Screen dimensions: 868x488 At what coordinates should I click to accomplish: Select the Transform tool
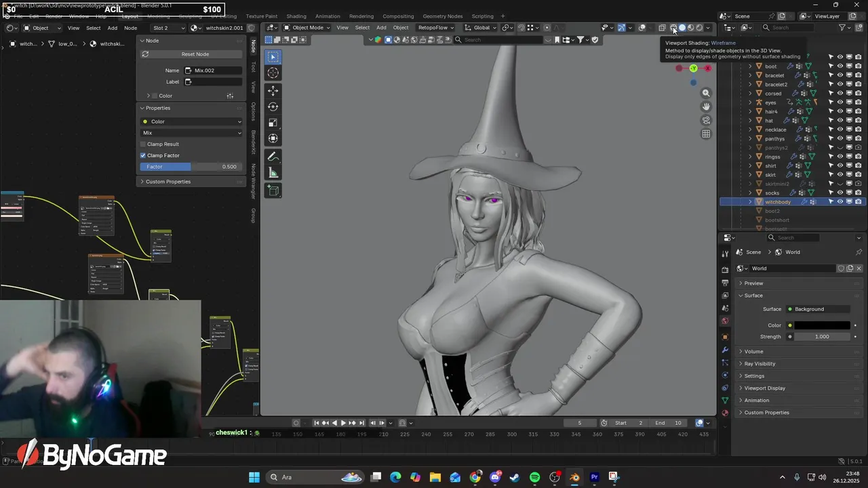[x=273, y=138]
